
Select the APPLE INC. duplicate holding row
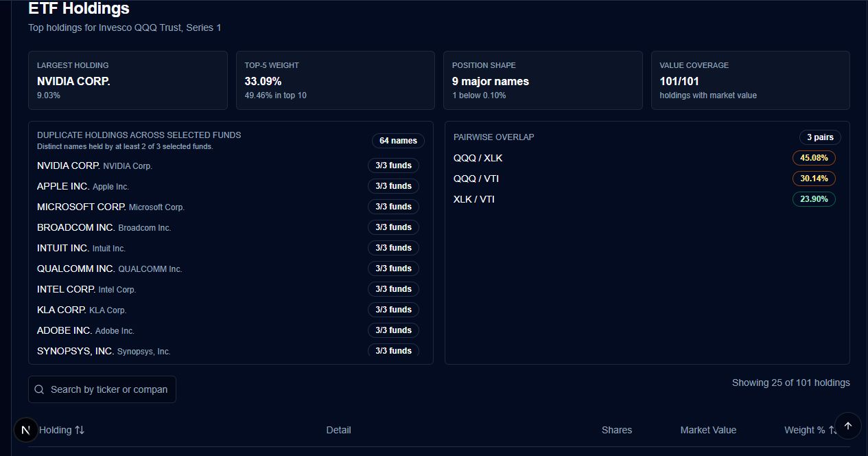click(x=228, y=186)
